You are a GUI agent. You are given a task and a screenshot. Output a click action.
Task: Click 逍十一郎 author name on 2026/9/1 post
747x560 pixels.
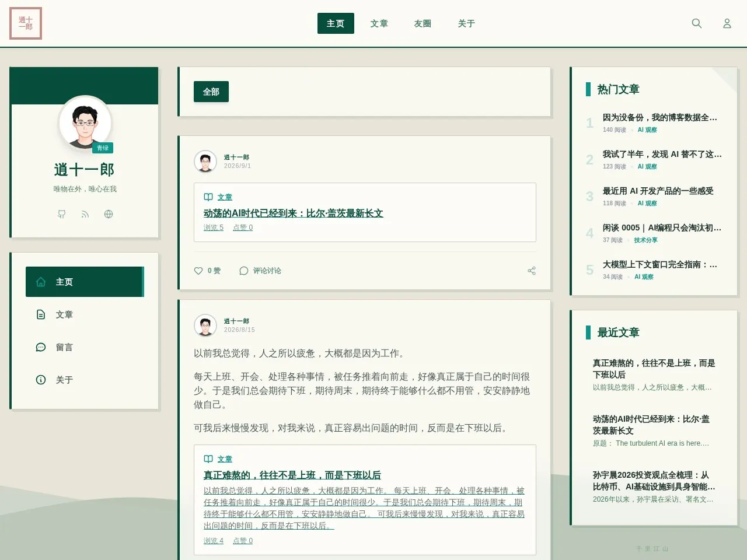[236, 157]
